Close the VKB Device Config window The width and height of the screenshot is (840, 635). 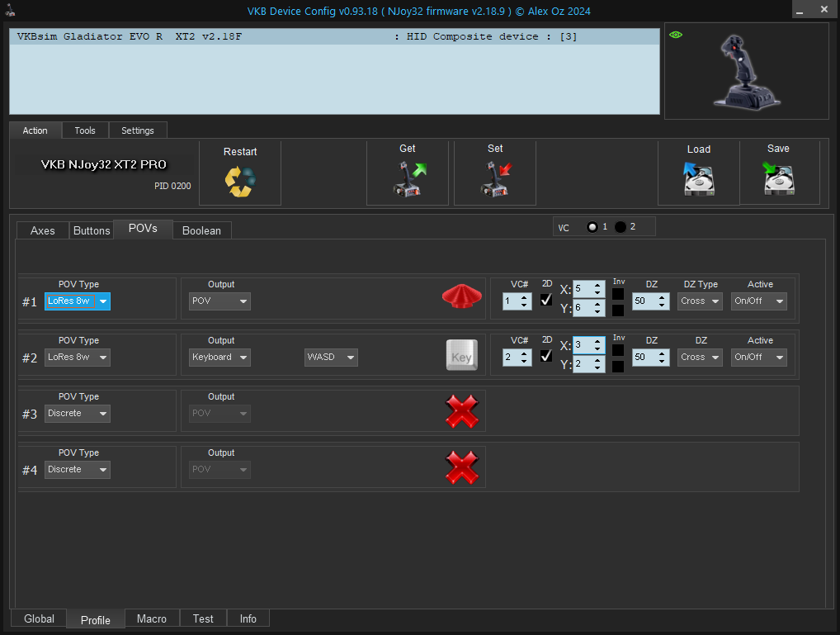824,9
